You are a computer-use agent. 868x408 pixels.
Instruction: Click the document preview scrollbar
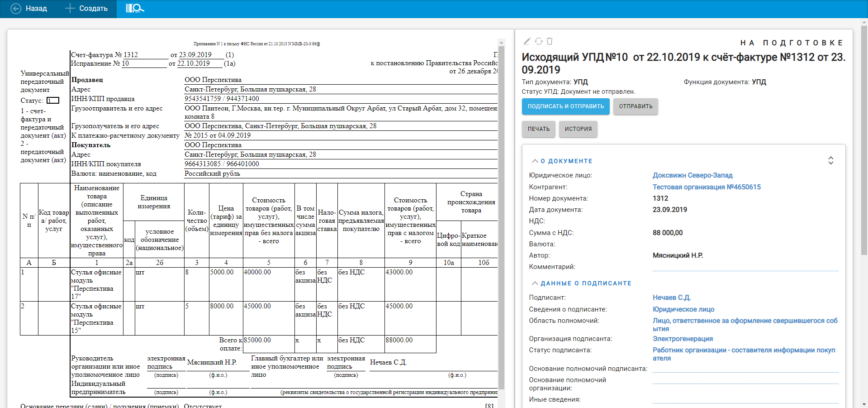[x=501, y=217]
